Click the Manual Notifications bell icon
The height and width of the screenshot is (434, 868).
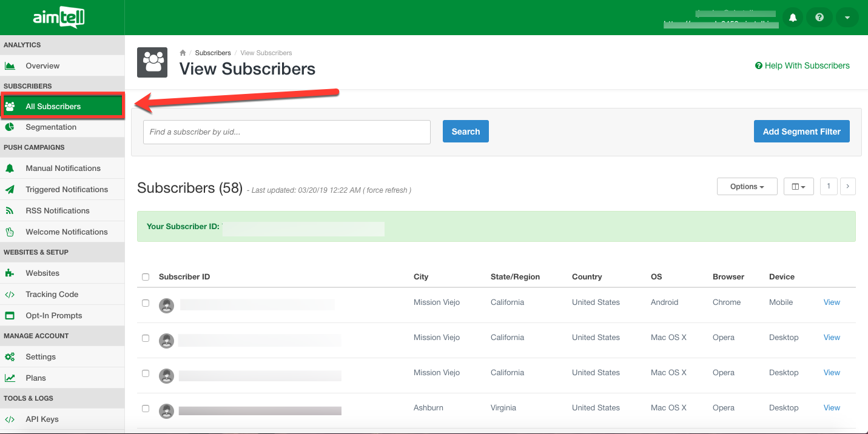point(10,169)
